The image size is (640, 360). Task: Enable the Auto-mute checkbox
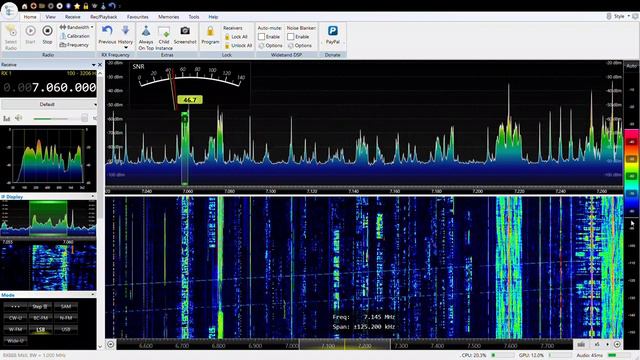pyautogui.click(x=262, y=37)
